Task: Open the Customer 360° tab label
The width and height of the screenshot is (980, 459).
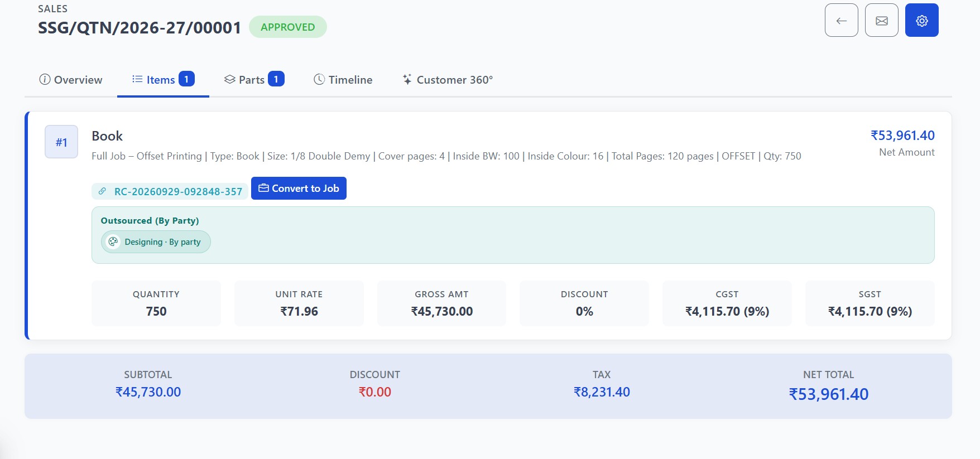Action: click(x=455, y=80)
